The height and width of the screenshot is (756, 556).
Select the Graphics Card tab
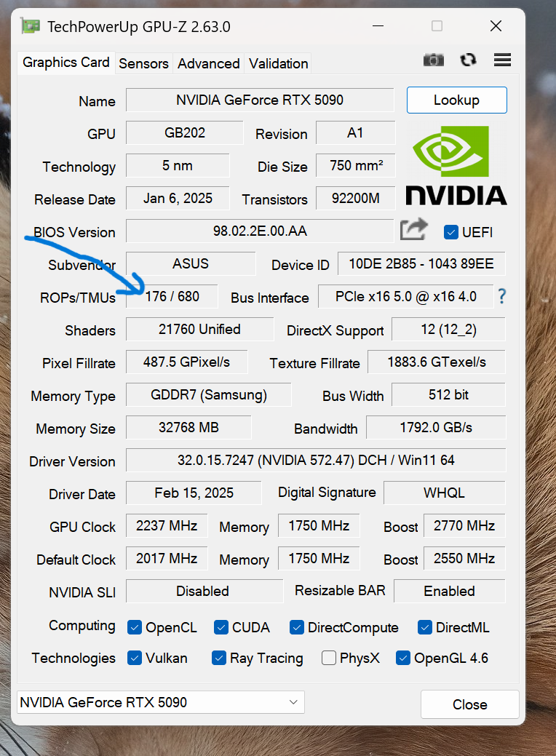coord(66,63)
